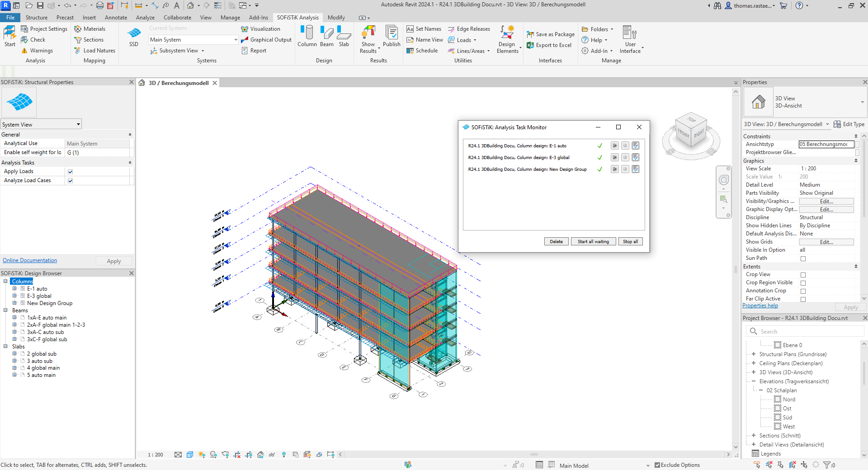
Task: Toggle the Analyze Load Cases checkbox
Action: (70, 181)
